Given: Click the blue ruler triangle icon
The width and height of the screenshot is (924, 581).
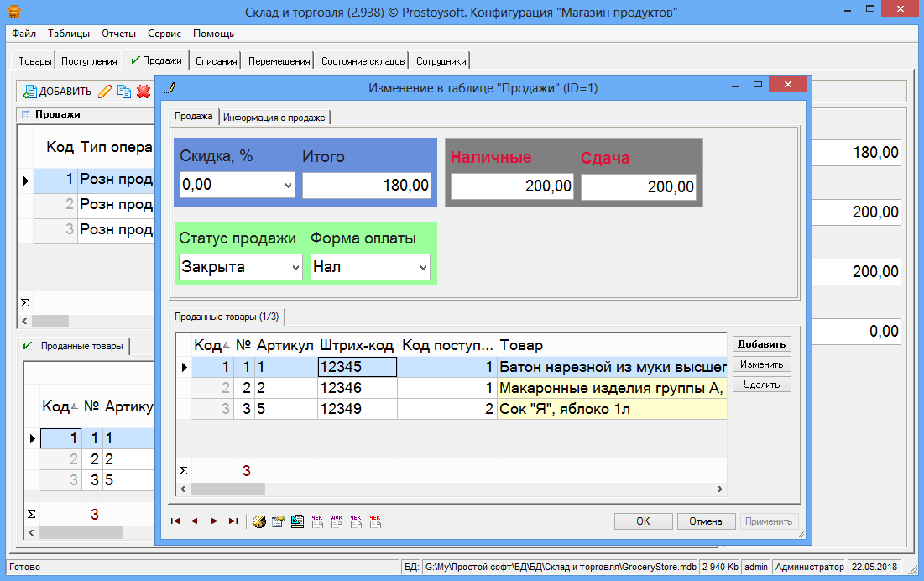Looking at the screenshot, I should click(297, 521).
